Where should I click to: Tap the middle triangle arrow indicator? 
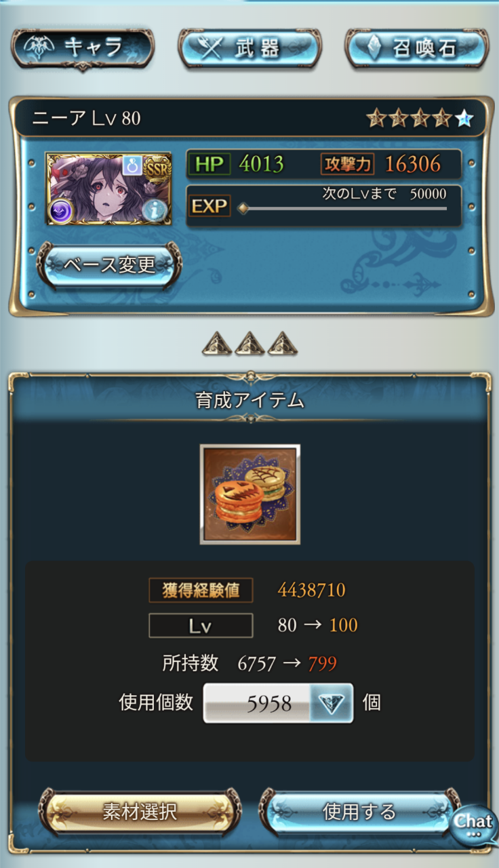(x=249, y=344)
